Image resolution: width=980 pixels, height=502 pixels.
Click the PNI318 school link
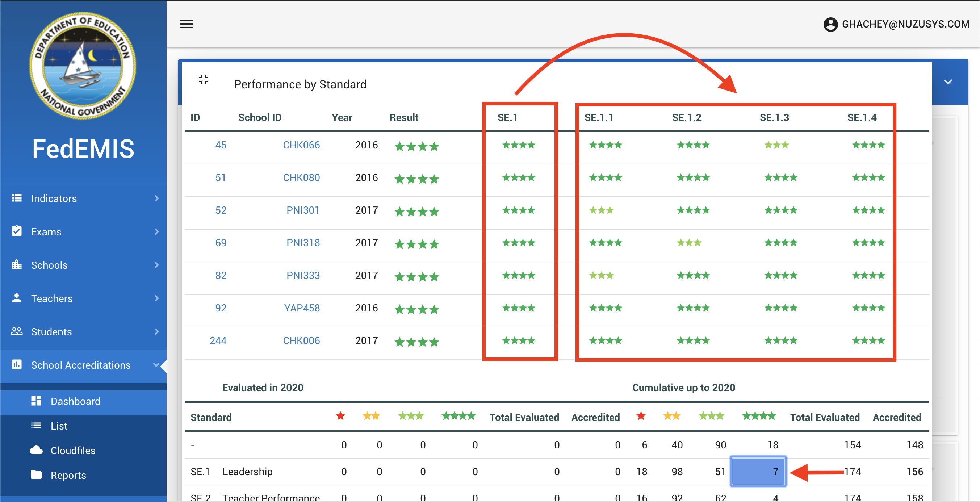303,243
